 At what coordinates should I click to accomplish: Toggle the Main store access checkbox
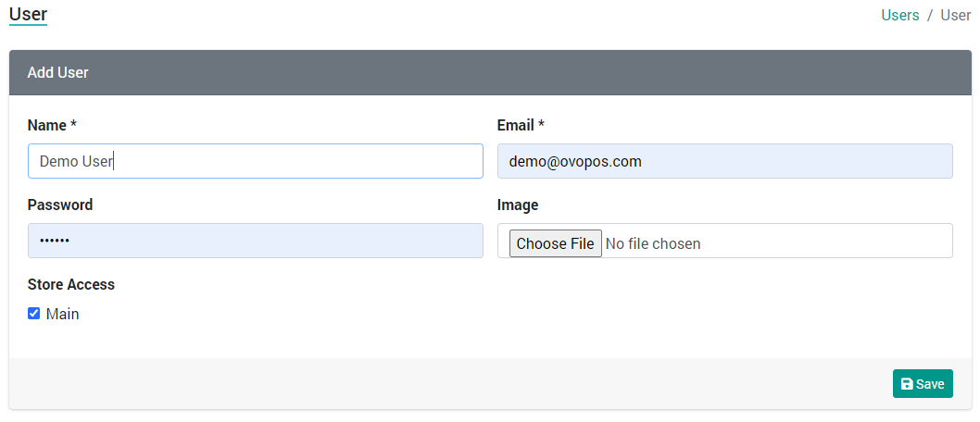[x=33, y=314]
